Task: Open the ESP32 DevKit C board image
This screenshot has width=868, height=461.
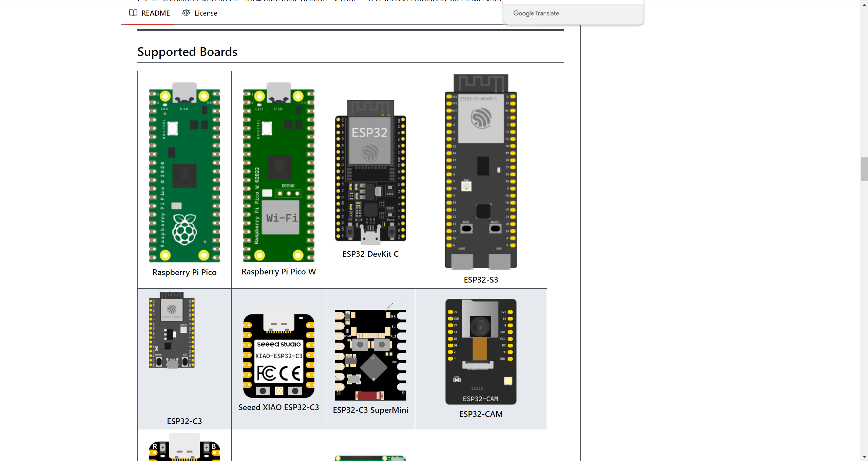Action: [370, 172]
